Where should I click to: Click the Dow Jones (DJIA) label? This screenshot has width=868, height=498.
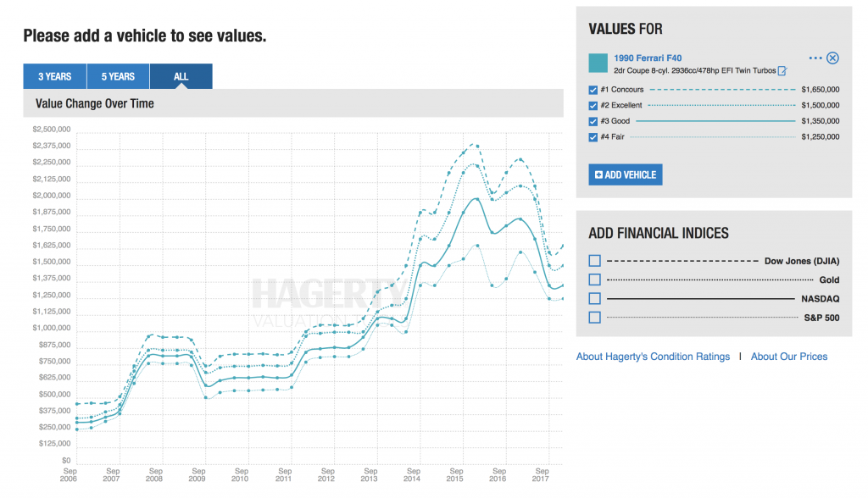(x=802, y=261)
